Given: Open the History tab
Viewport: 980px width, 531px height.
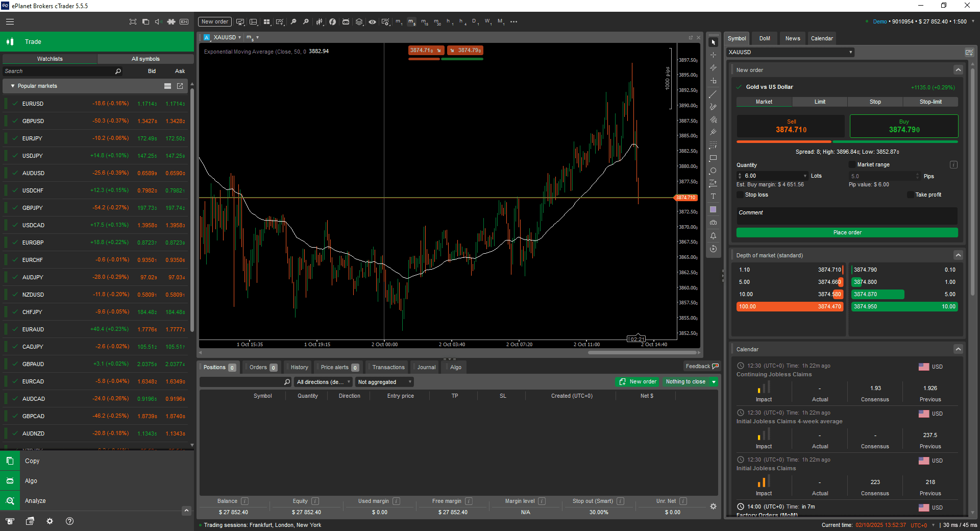Looking at the screenshot, I should (x=299, y=367).
